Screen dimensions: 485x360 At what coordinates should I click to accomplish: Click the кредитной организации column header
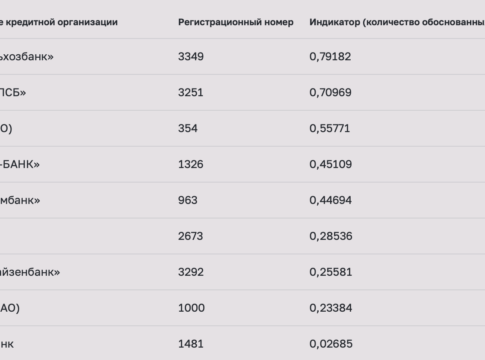pos(59,22)
